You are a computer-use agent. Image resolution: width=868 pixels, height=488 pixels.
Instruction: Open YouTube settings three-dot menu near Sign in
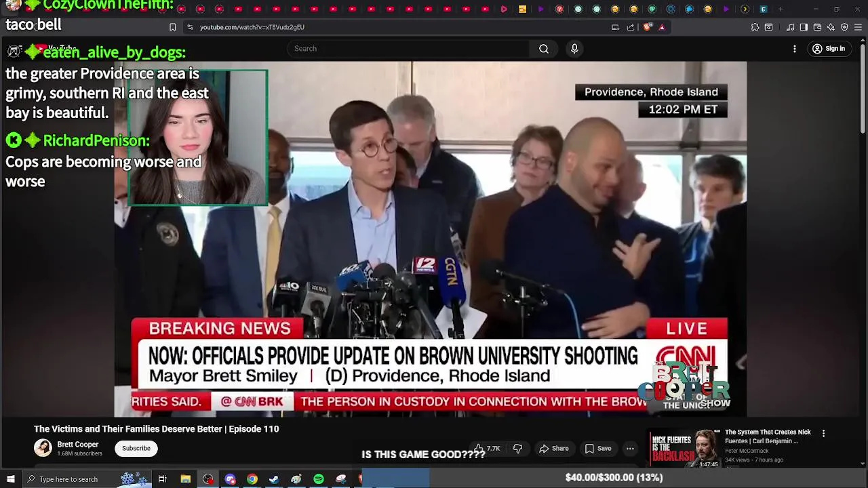point(795,49)
